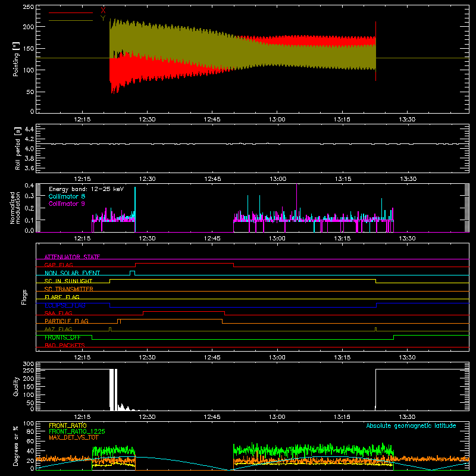Click the BAD_PACKETS flag label
Screen dimensions: 476x476
pyautogui.click(x=65, y=345)
